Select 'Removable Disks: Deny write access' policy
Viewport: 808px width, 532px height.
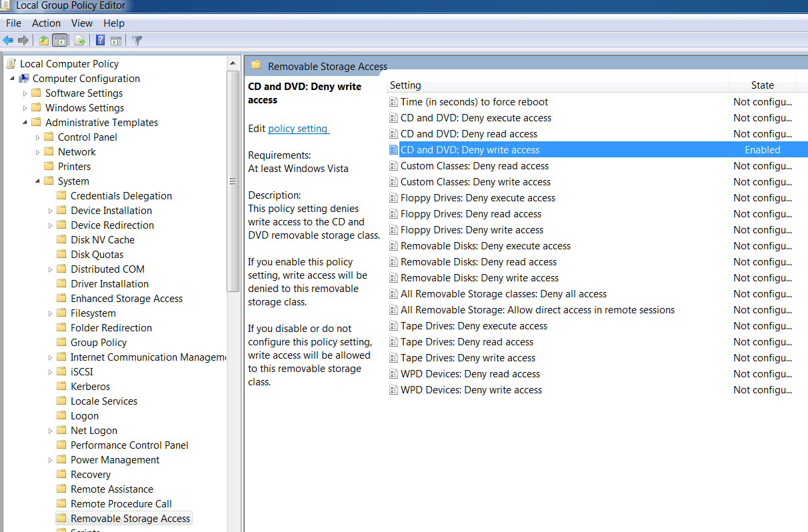[x=479, y=278]
